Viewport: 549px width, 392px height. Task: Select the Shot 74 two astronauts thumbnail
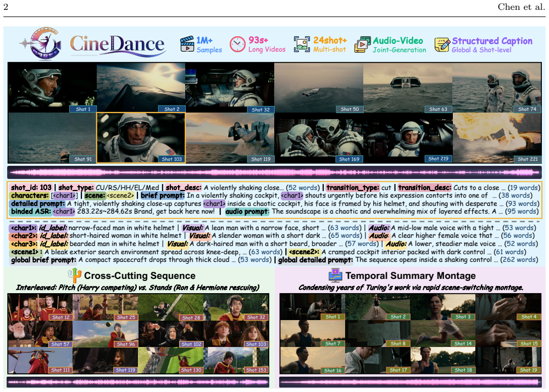point(497,87)
